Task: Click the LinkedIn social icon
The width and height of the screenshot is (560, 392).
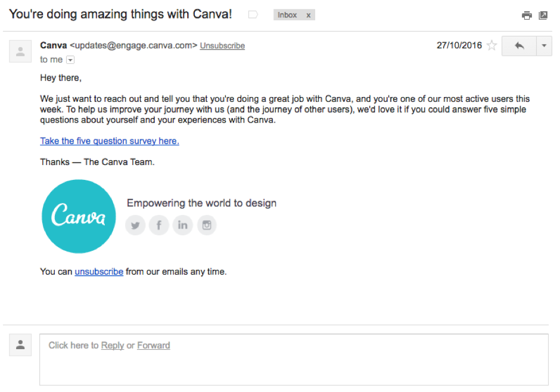Action: (x=183, y=225)
